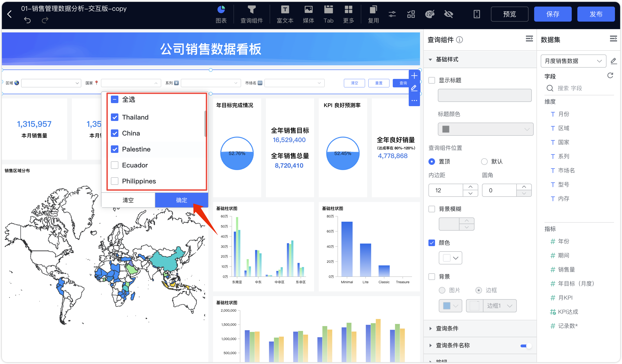Click the back arrow icon

point(9,14)
